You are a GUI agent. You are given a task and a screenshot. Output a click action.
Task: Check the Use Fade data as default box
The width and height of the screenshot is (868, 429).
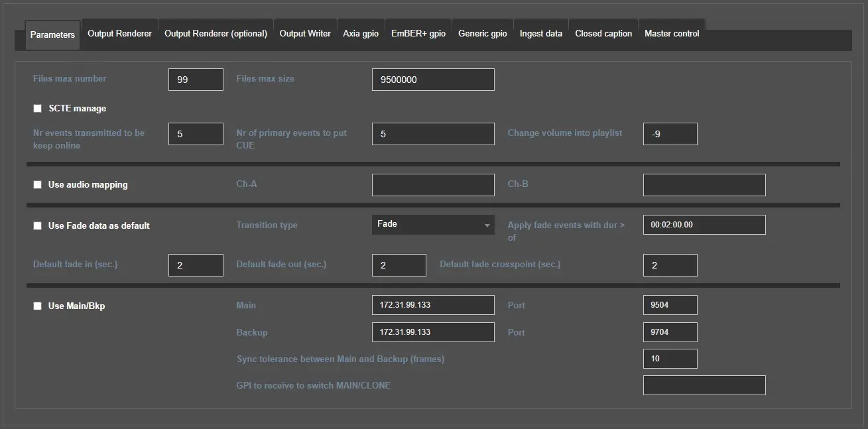38,226
